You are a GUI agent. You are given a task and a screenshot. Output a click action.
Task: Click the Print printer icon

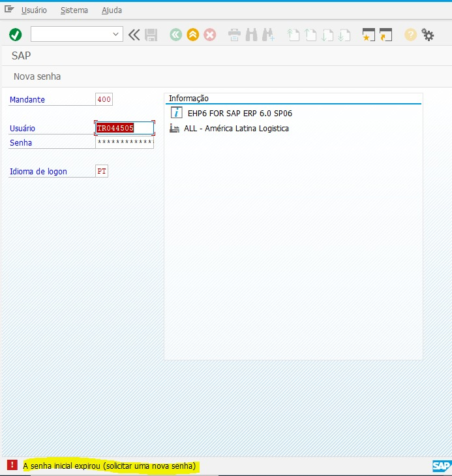(234, 35)
